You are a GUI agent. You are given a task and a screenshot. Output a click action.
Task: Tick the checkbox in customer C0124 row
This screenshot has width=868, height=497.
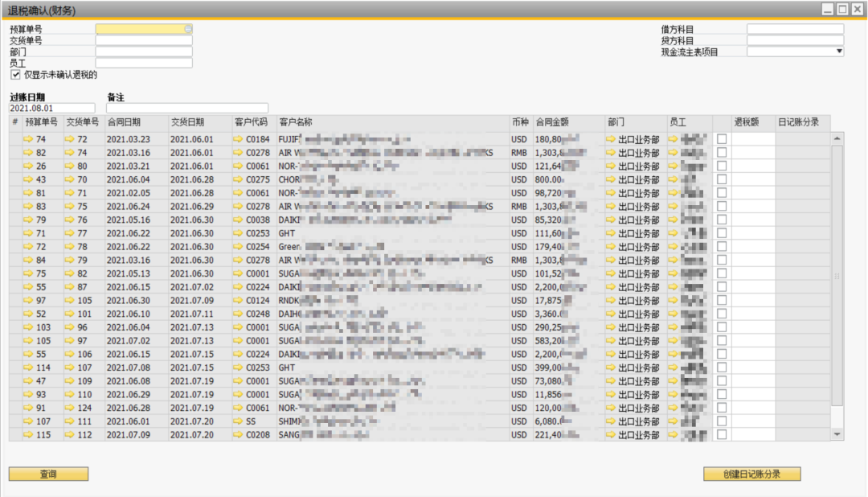point(722,300)
